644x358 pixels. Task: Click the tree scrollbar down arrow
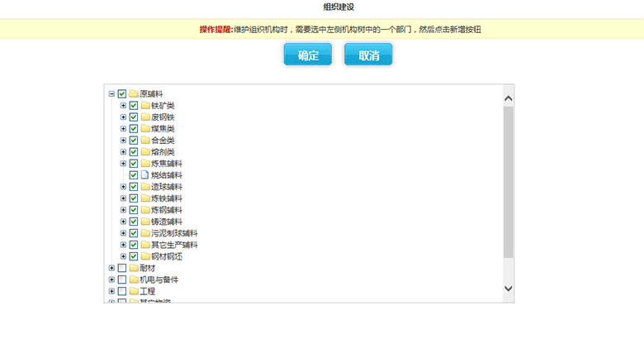pyautogui.click(x=508, y=289)
